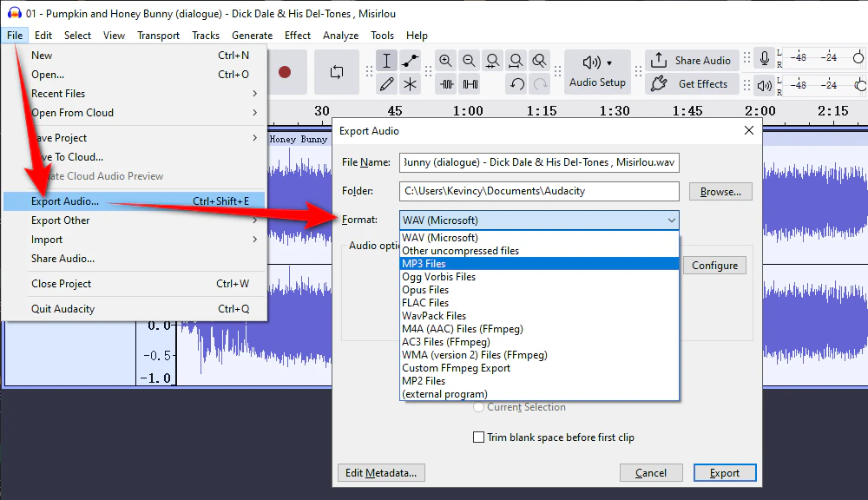Open the Help menu
The width and height of the screenshot is (868, 500).
pos(417,36)
